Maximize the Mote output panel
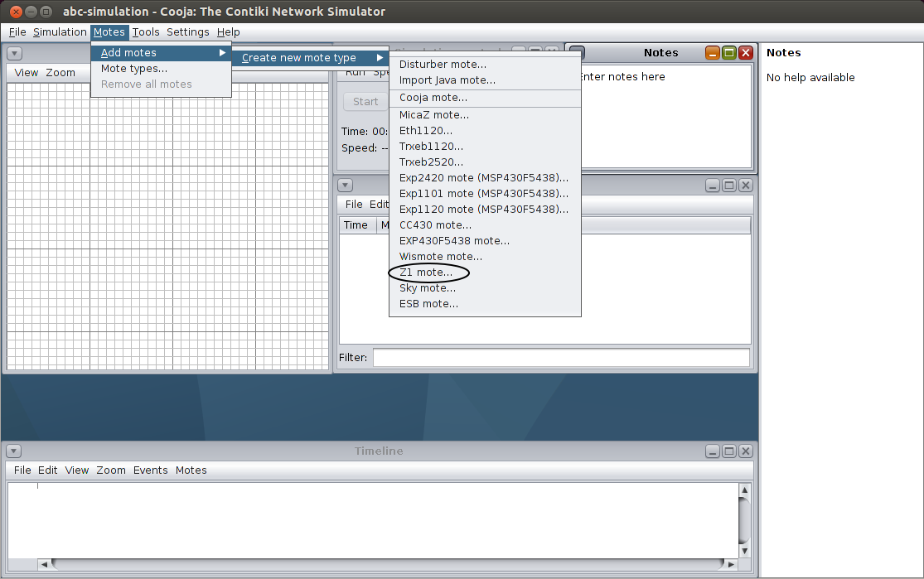 (729, 186)
